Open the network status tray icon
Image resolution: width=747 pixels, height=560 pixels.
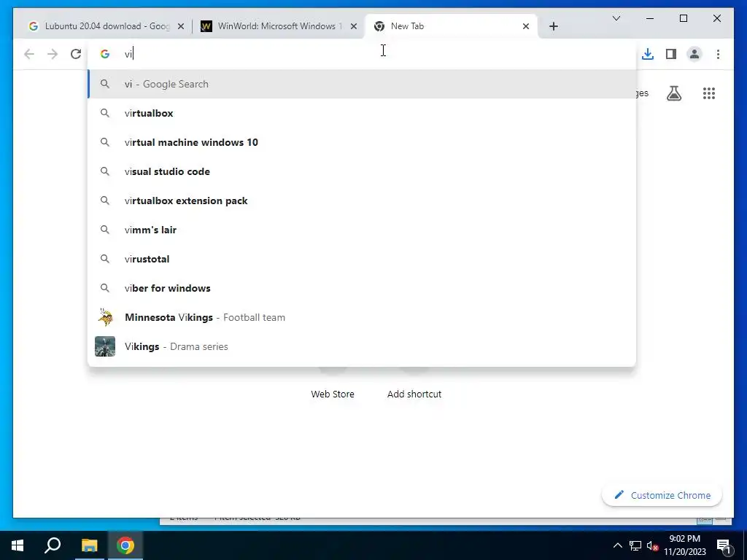coord(635,545)
